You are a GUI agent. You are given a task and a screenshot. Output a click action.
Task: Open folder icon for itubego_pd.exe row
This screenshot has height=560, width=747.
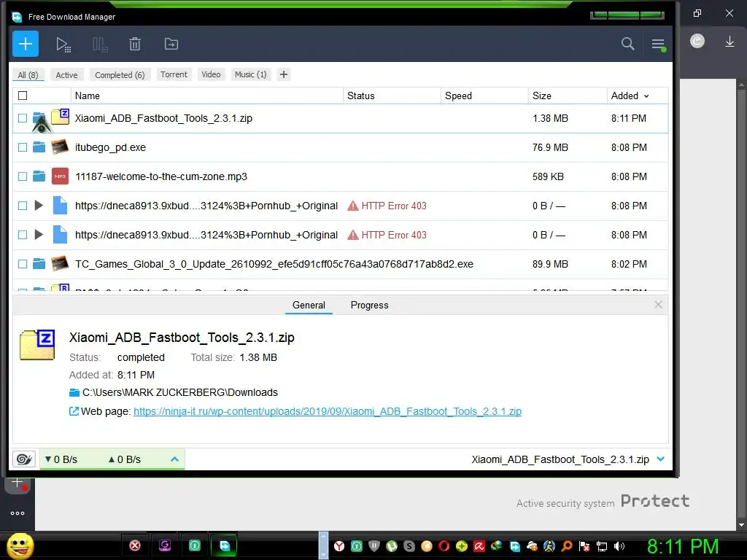pyautogui.click(x=39, y=147)
